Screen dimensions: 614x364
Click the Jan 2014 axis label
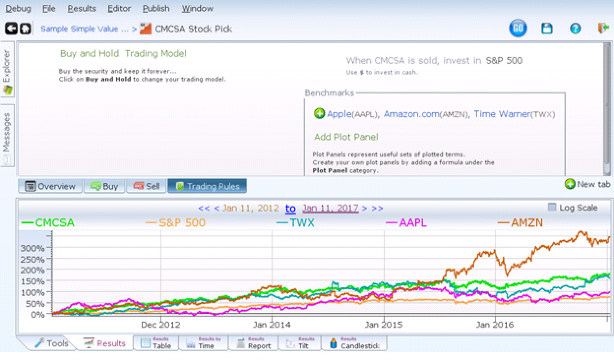click(272, 325)
